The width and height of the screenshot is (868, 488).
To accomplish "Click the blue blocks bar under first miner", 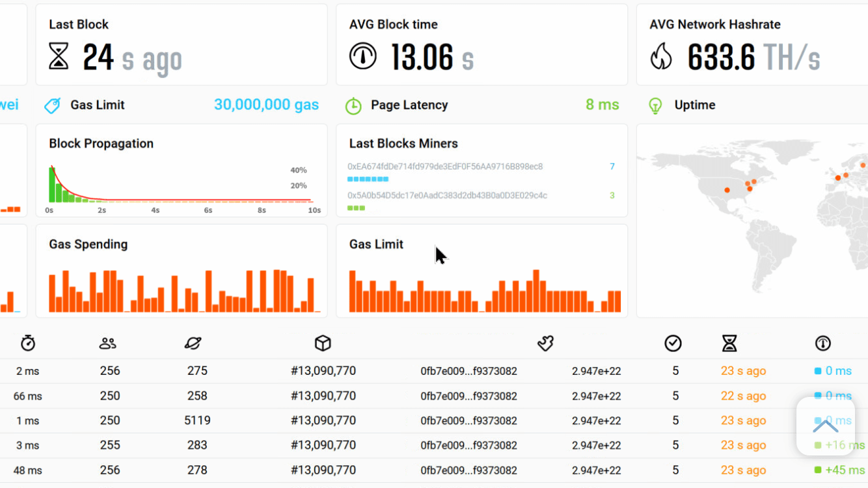I will pyautogui.click(x=368, y=179).
